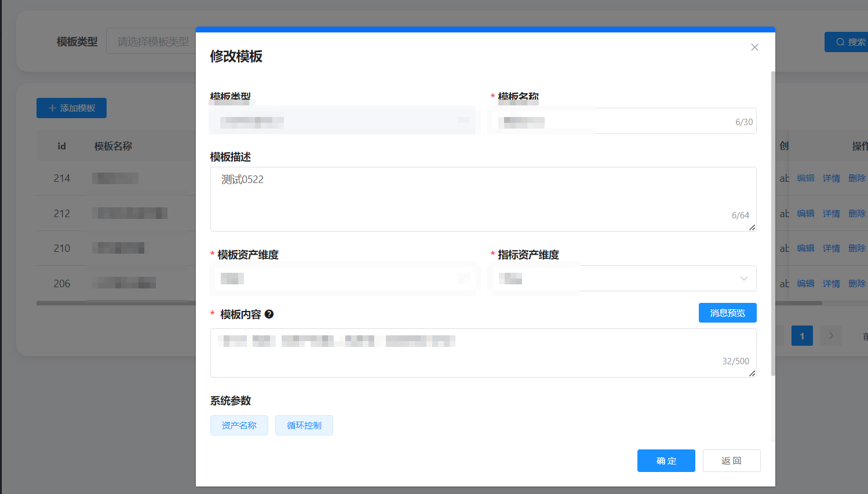Click 删除 in row 214
Viewport: 868px width, 494px height.
pyautogui.click(x=857, y=178)
